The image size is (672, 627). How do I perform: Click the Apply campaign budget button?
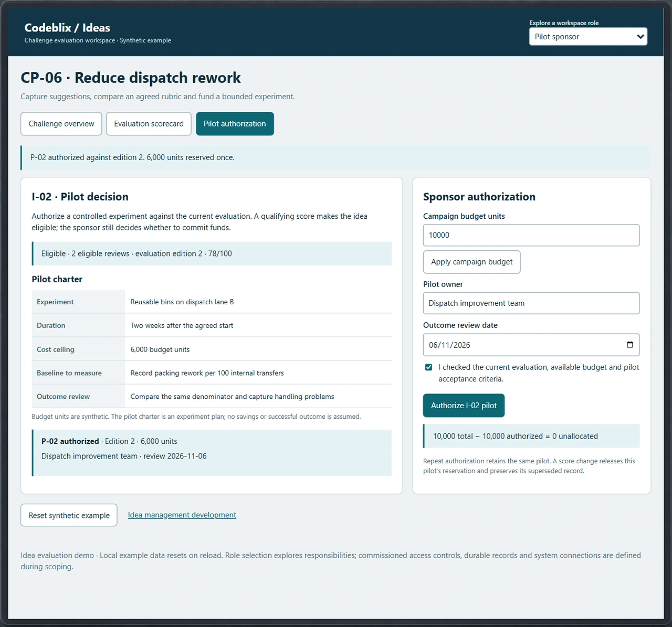pyautogui.click(x=471, y=262)
